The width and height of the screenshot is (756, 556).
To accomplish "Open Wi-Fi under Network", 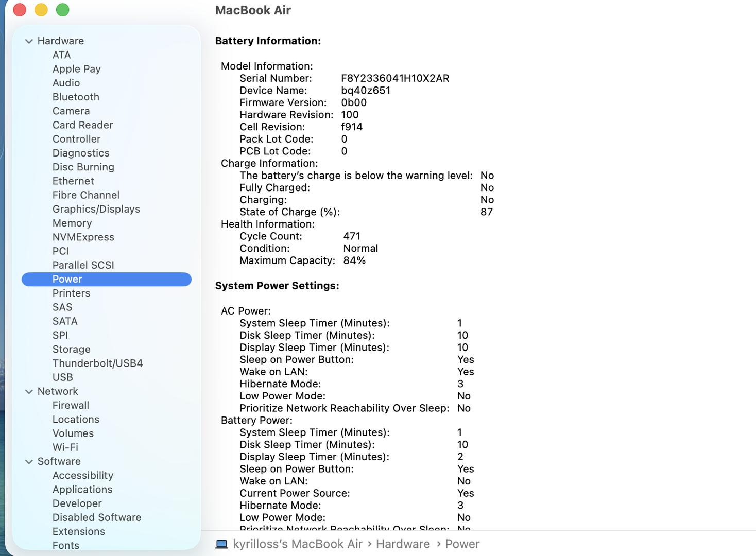I will pyautogui.click(x=65, y=447).
